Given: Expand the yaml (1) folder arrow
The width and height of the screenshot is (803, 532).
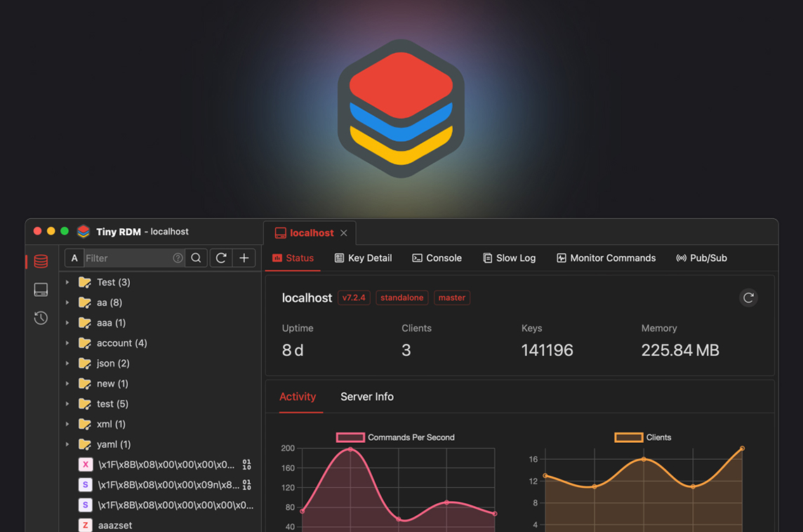Looking at the screenshot, I should [67, 444].
